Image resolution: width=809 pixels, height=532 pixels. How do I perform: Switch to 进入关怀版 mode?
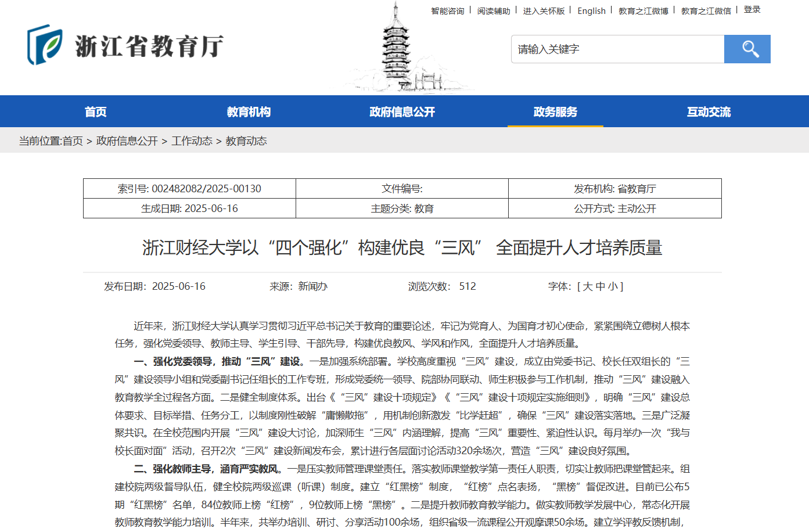[x=544, y=11]
